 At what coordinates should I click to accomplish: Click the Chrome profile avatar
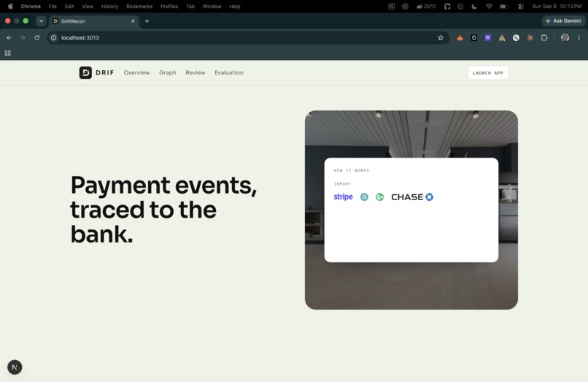(x=565, y=37)
